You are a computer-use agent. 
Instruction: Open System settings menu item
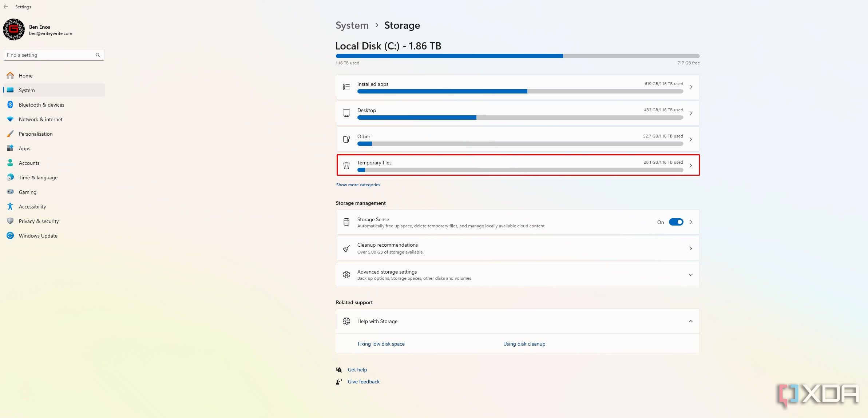click(53, 90)
